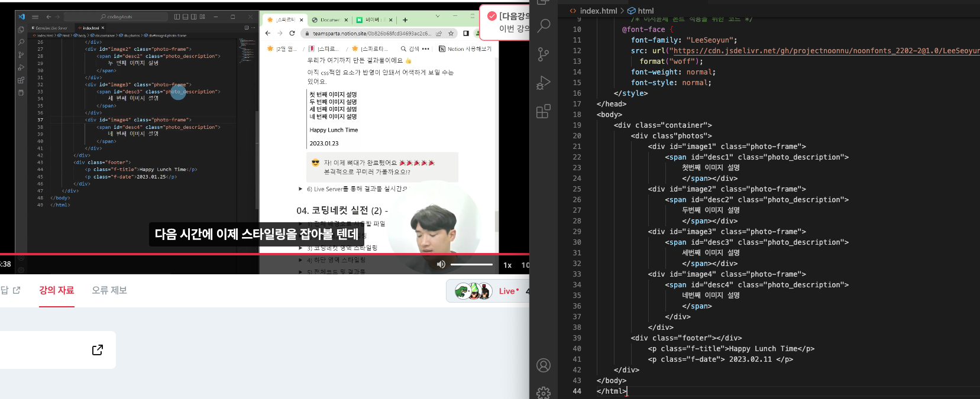Open a new browser tab with plus button
This screenshot has width=980, height=399.
point(405,20)
